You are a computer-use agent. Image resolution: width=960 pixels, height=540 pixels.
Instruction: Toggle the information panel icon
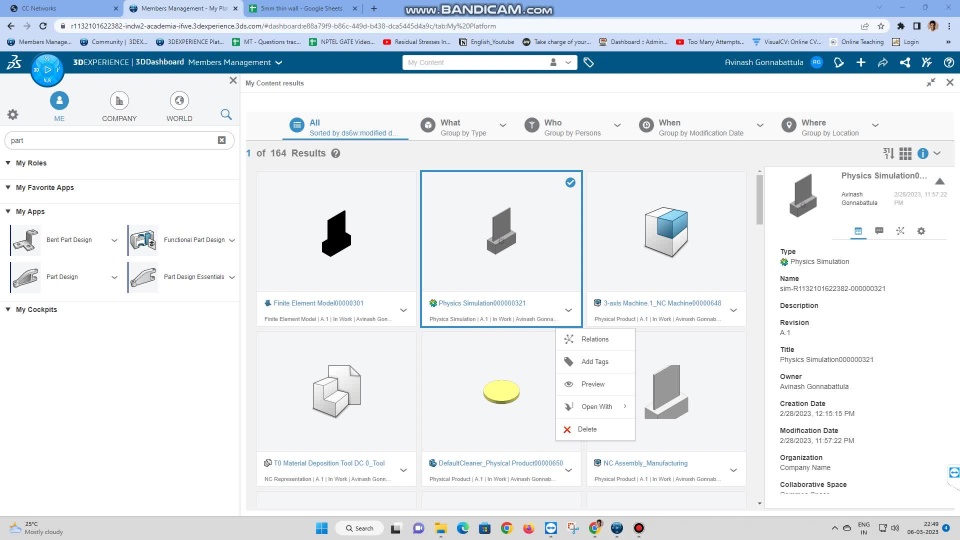923,153
